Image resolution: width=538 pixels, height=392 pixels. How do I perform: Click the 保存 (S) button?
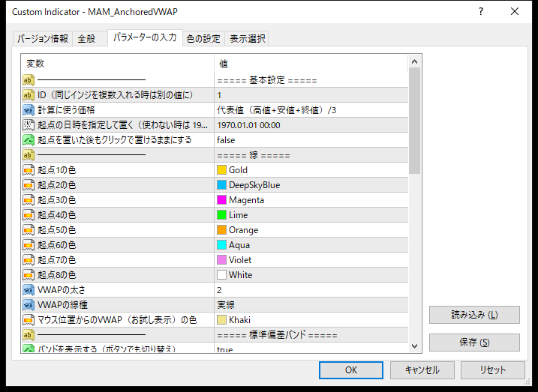coord(474,343)
